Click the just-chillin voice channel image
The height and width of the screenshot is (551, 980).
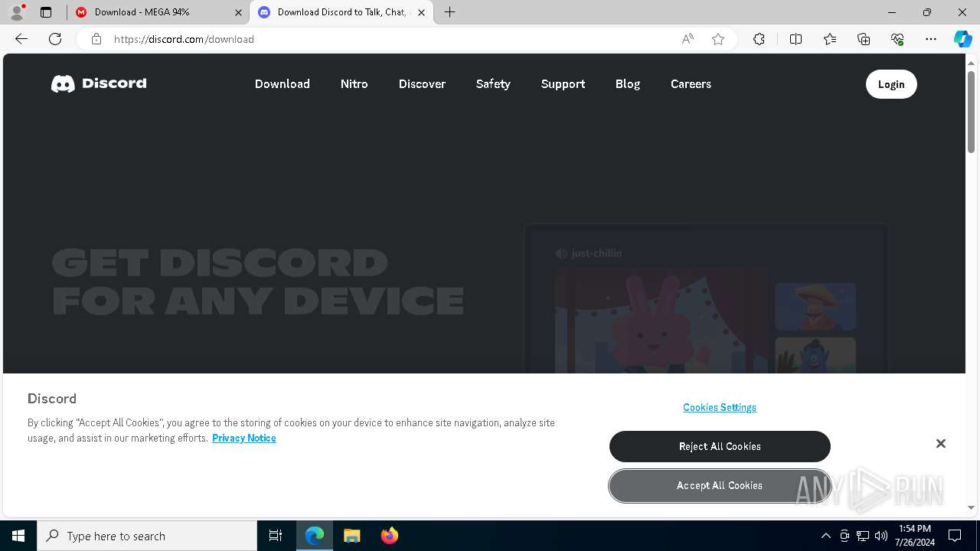[x=706, y=298]
